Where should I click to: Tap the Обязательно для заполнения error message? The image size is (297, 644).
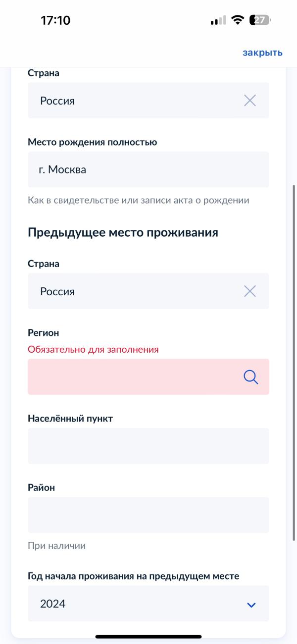click(x=93, y=350)
